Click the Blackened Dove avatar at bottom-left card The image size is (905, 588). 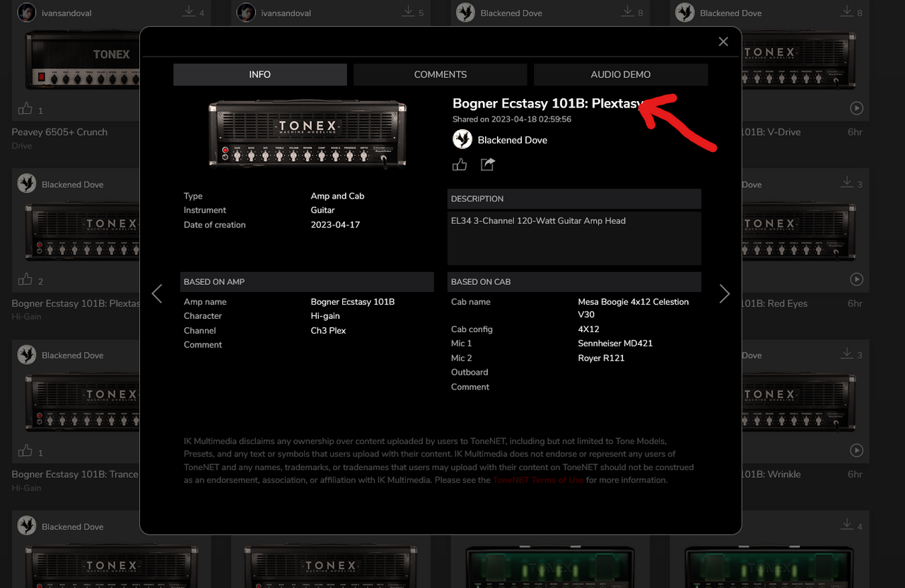click(27, 526)
